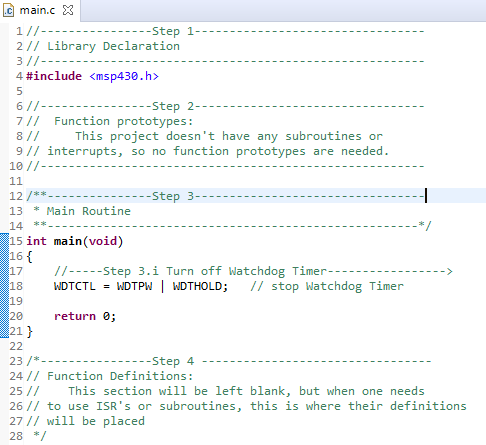Click the main function name on line 15
Image resolution: width=486 pixels, height=445 pixels.
68,241
